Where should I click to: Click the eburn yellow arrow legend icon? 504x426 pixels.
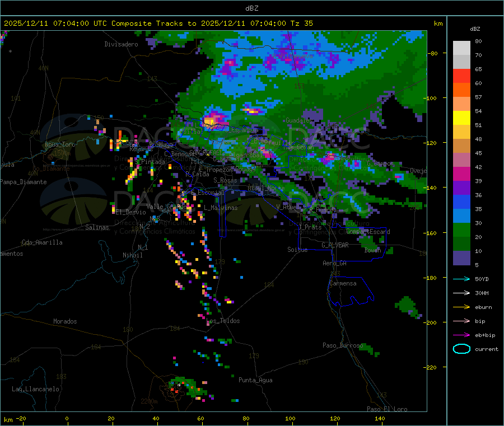coord(461,307)
